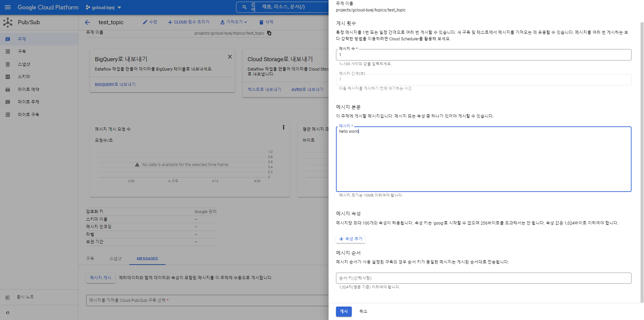
Task: Click the 라이트 예약 sidebar icon
Action: [8, 89]
